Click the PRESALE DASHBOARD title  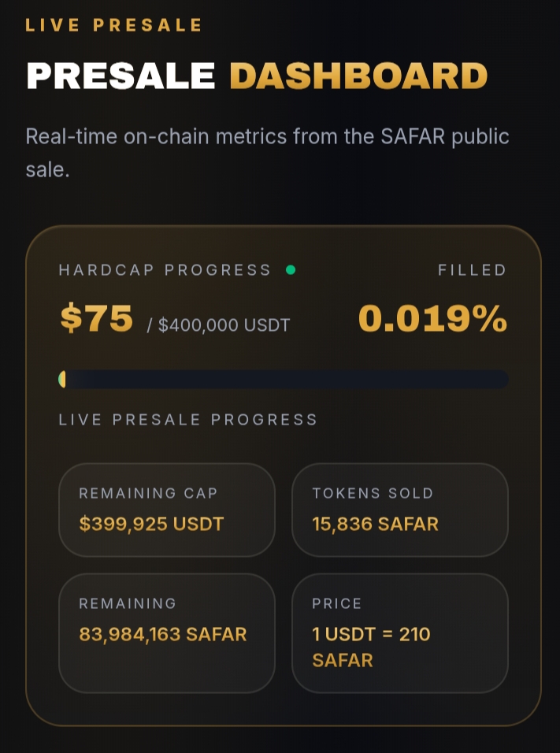click(257, 76)
